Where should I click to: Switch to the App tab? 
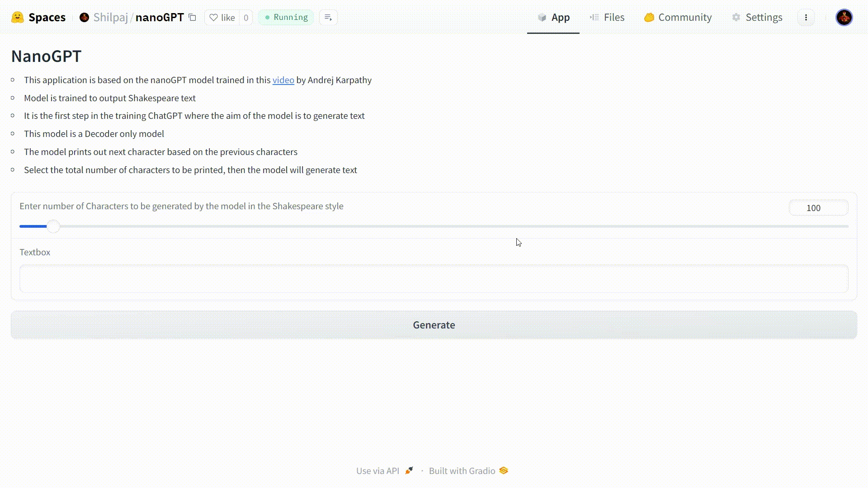pos(553,17)
